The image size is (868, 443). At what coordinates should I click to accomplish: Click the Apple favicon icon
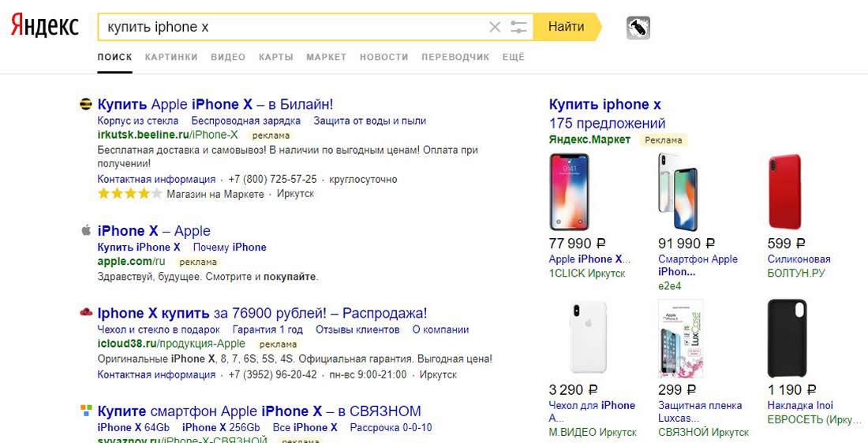(86, 231)
